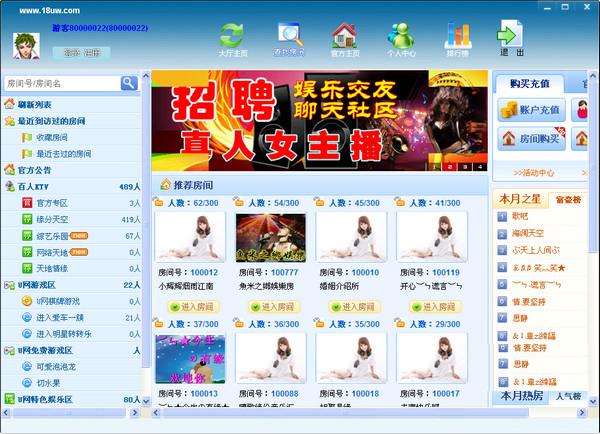Switch to the 富豪榜 tab

(x=568, y=200)
